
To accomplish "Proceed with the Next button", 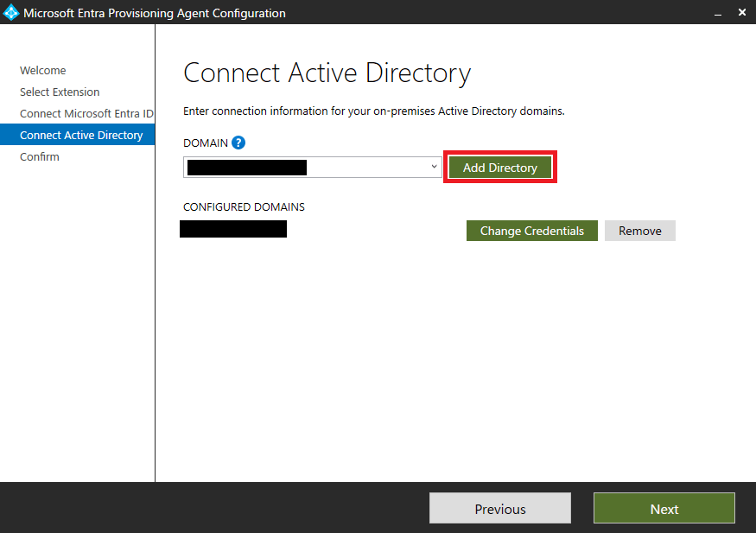I will (664, 508).
